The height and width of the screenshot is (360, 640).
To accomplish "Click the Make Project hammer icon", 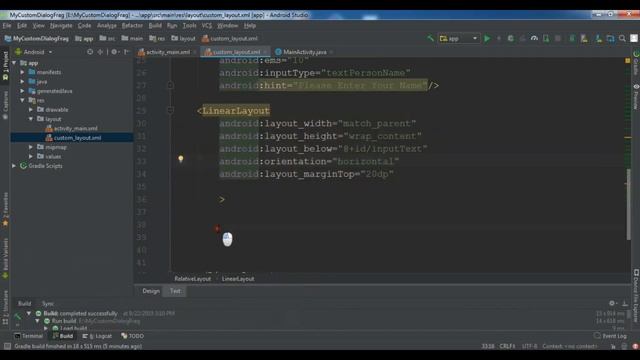I will [x=430, y=38].
